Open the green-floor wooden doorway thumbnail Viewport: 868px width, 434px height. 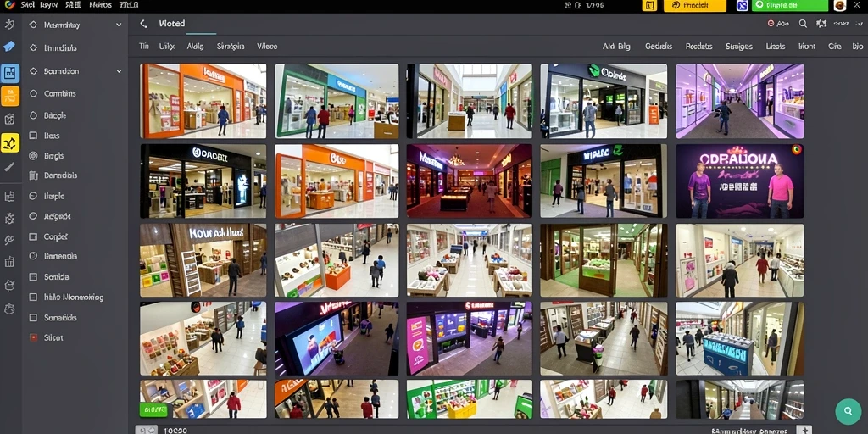click(x=604, y=260)
